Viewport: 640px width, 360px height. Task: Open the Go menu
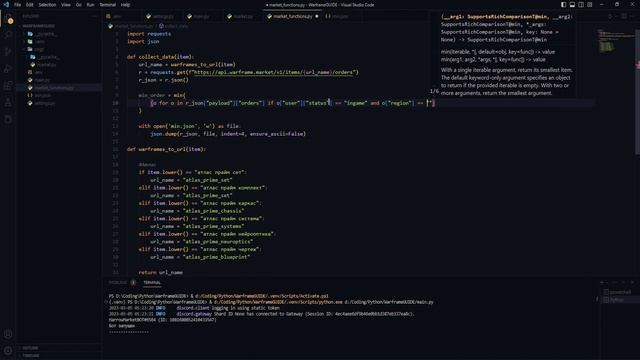coord(78,5)
